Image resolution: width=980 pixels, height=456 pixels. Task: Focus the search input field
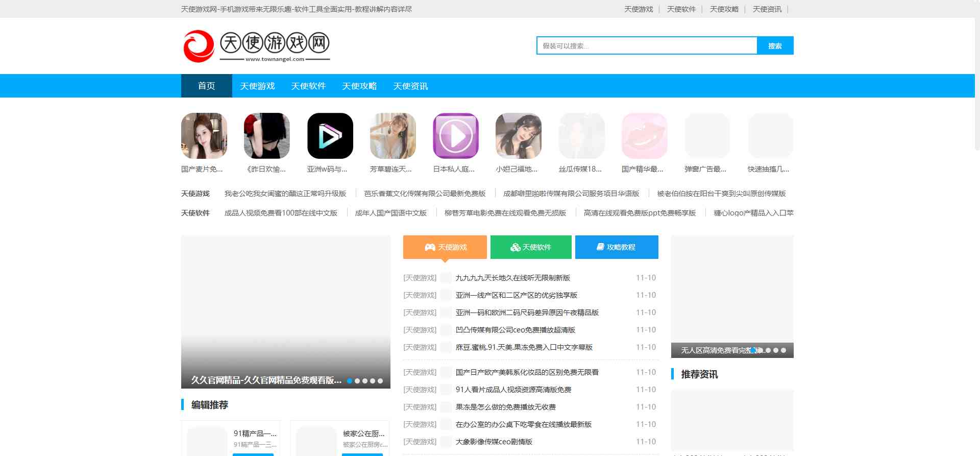pos(646,46)
